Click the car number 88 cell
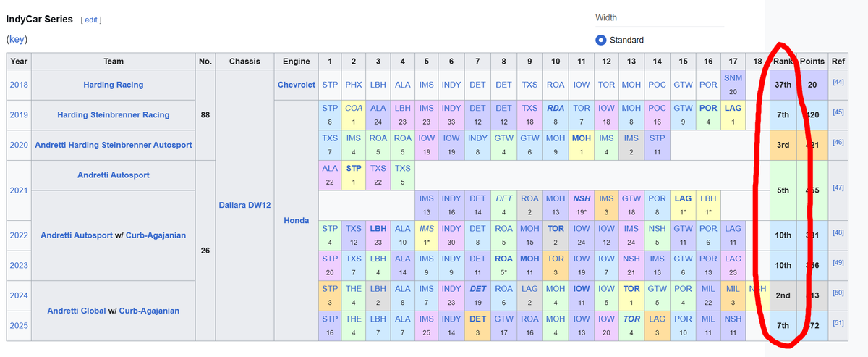868x357 pixels. click(205, 114)
